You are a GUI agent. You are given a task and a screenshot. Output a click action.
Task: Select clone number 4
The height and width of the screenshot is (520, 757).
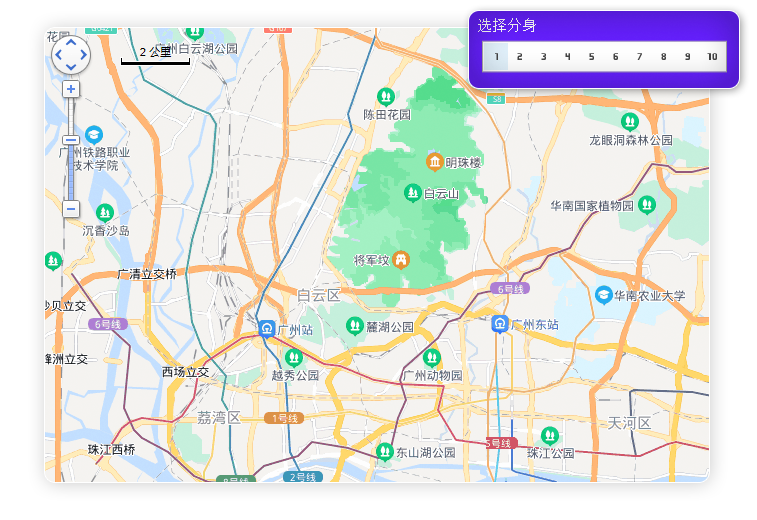[x=568, y=56]
